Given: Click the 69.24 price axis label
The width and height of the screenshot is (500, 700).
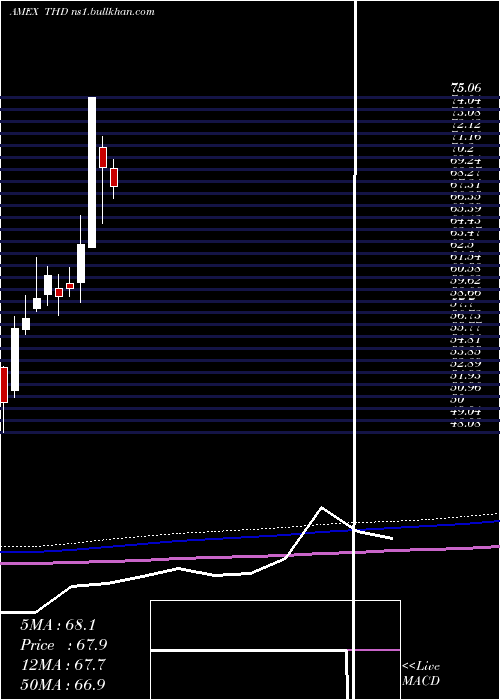Looking at the screenshot, I should click(466, 161).
